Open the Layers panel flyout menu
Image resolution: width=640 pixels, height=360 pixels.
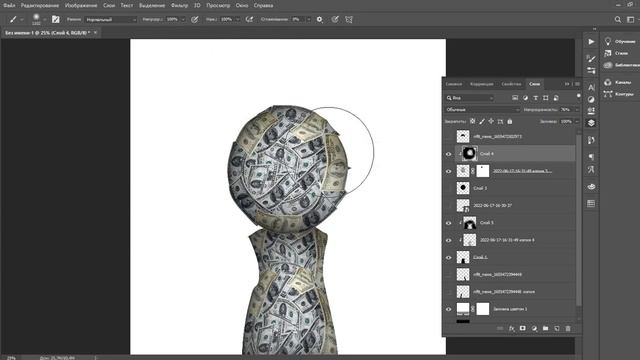[x=577, y=84]
